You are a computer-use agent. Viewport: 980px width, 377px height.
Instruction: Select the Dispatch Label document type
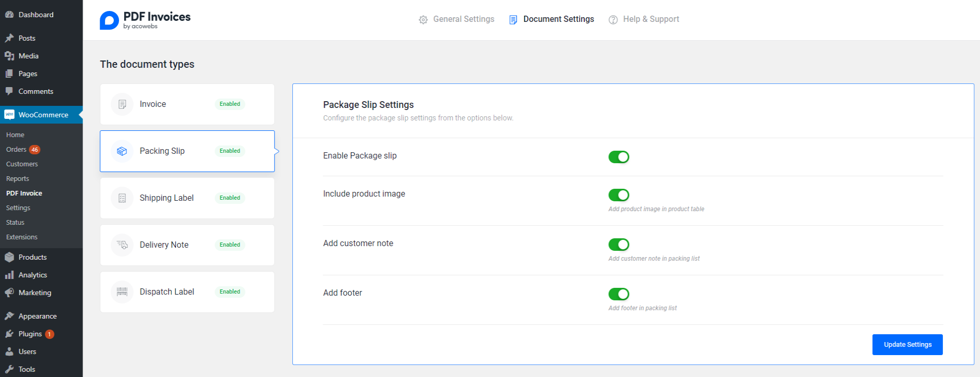click(x=187, y=292)
